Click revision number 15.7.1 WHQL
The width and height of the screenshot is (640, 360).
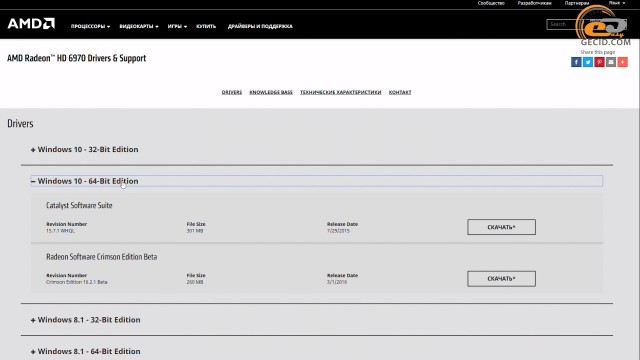[60, 231]
